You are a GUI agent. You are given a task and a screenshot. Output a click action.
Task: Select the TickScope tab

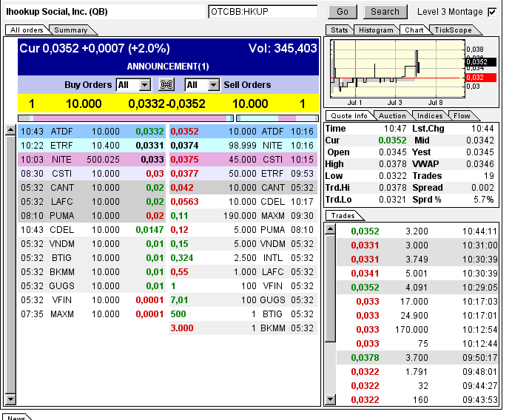[451, 30]
